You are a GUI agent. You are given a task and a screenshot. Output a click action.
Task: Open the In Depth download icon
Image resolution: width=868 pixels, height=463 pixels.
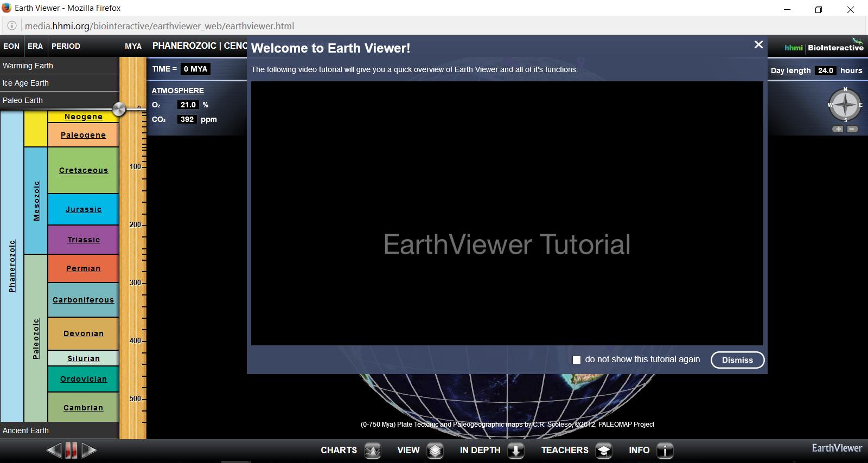click(x=516, y=451)
